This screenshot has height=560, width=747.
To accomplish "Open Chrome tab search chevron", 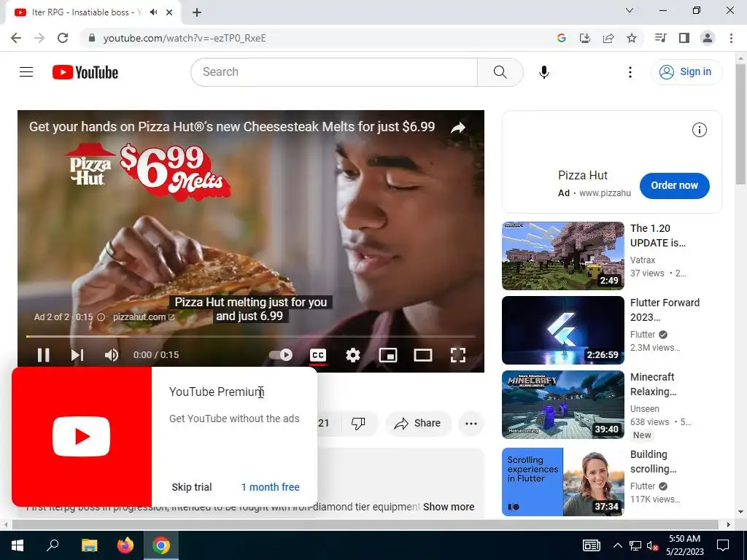I will click(629, 10).
